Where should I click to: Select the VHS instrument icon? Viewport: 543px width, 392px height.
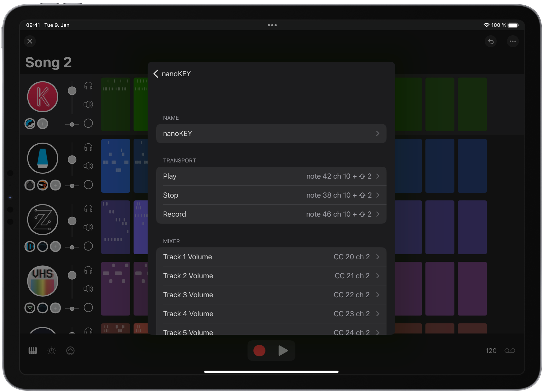click(x=43, y=281)
